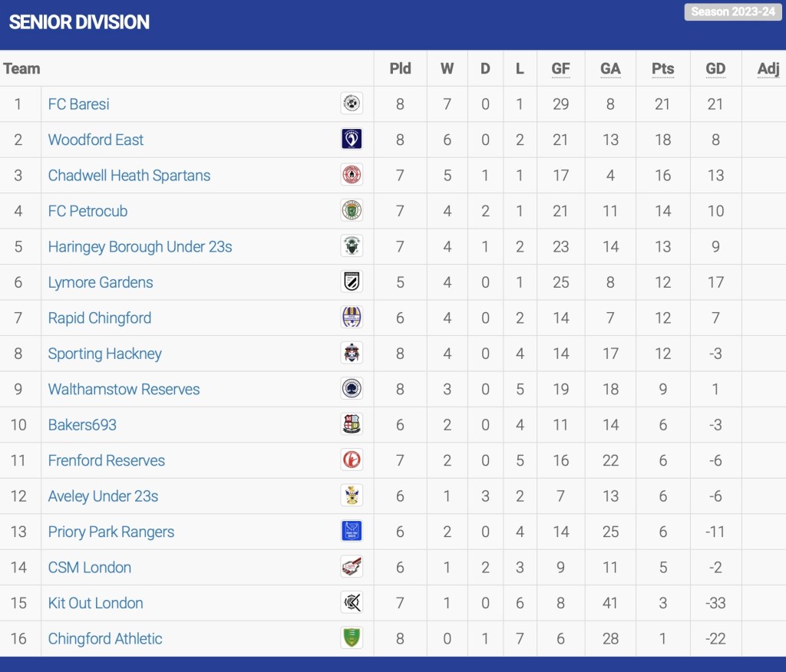Click the Kit Out London crest
Viewport: 786px width, 672px height.
coord(352,602)
